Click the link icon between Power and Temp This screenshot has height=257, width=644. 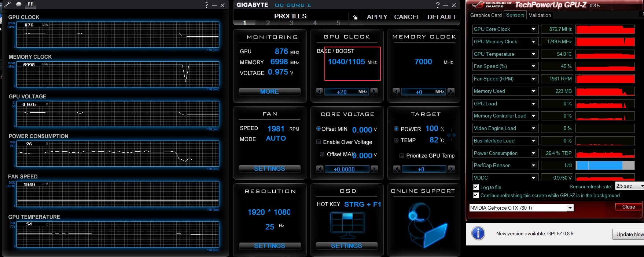tap(451, 135)
